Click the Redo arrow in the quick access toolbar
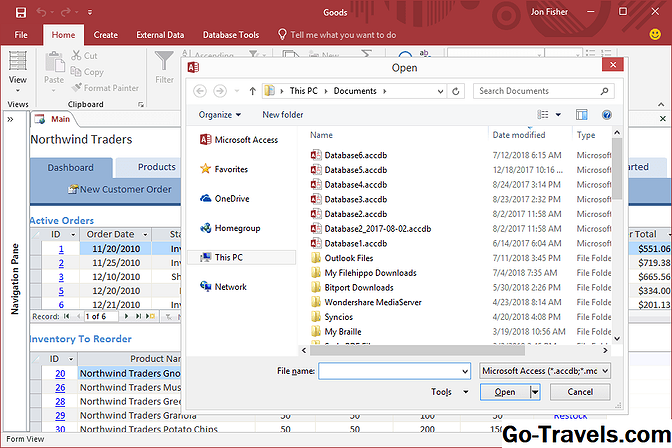 pos(66,12)
